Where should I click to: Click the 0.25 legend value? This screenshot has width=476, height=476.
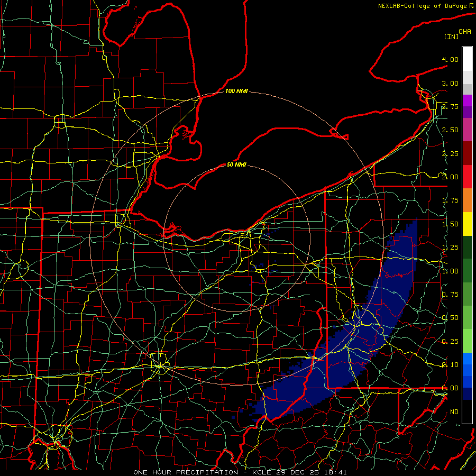(x=450, y=342)
